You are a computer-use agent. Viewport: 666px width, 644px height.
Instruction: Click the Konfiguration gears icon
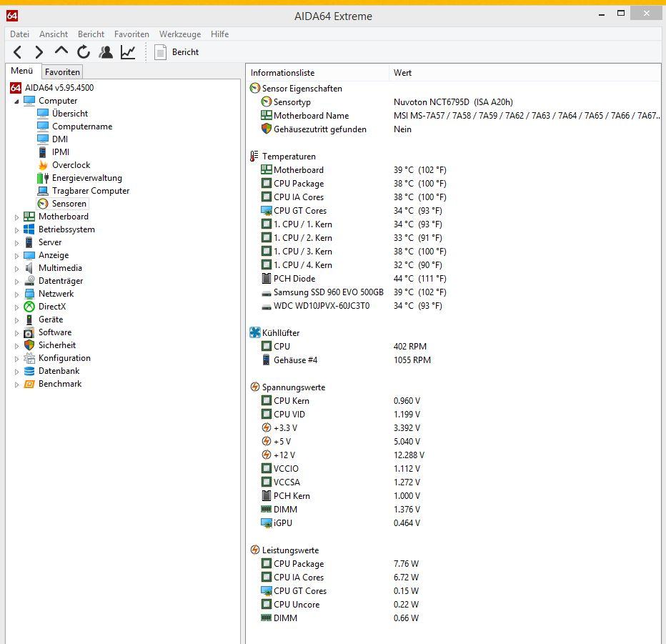click(x=29, y=358)
